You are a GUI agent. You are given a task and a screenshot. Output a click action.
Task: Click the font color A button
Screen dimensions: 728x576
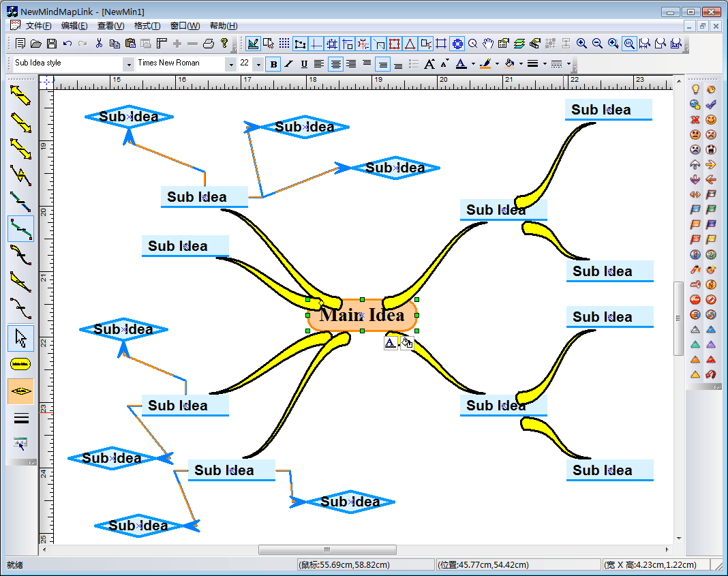pos(461,64)
